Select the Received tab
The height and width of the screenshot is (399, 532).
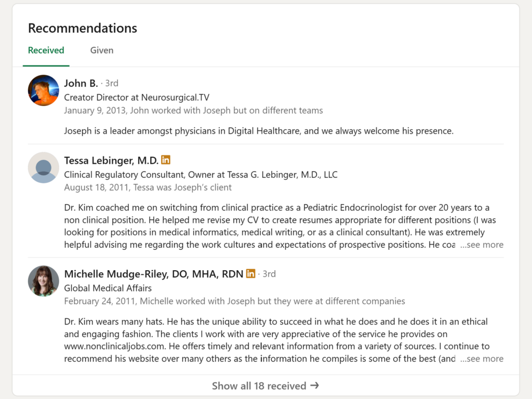pos(46,50)
